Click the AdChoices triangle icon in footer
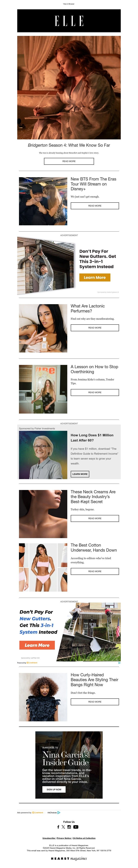 (x=59, y=812)
